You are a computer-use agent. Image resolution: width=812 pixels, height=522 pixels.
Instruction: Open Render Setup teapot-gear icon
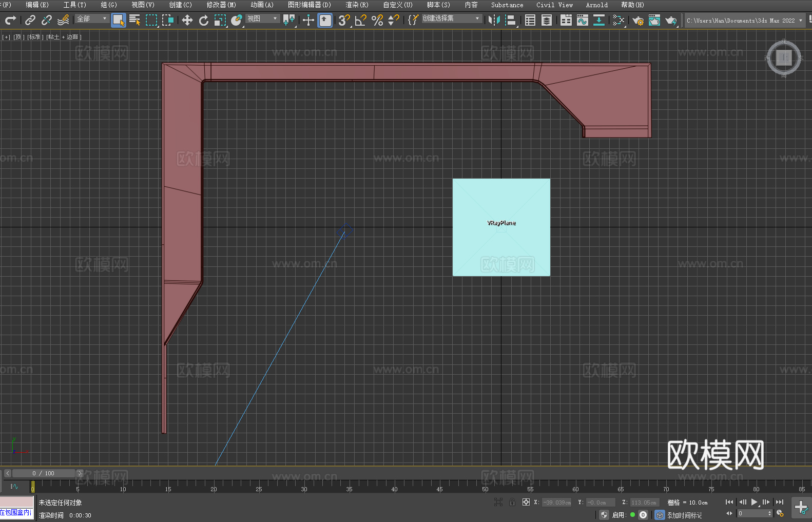(638, 20)
